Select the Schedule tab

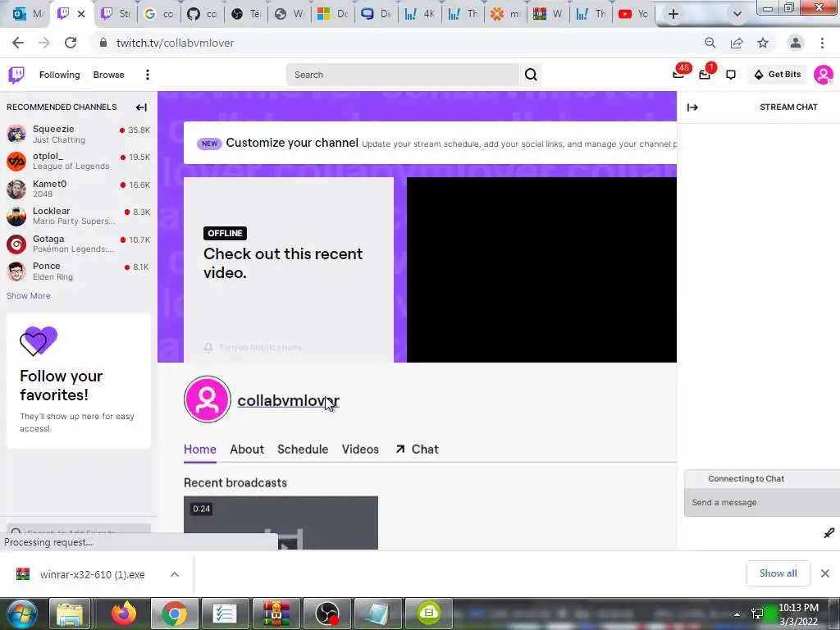click(x=303, y=450)
